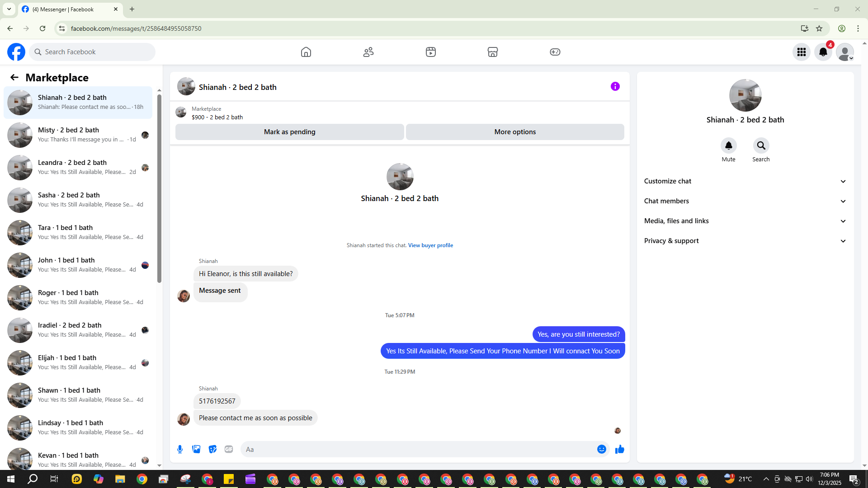Click the listing thumbnail in right panel

745,95
